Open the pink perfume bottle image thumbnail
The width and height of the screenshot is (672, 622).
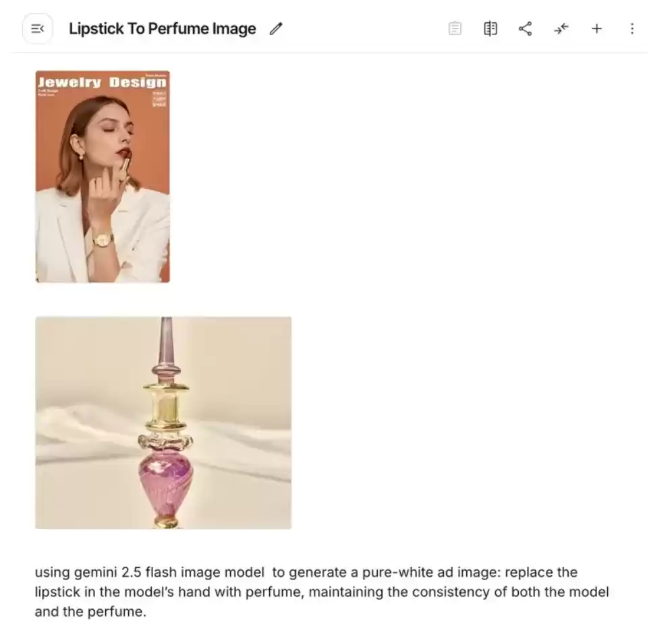163,423
